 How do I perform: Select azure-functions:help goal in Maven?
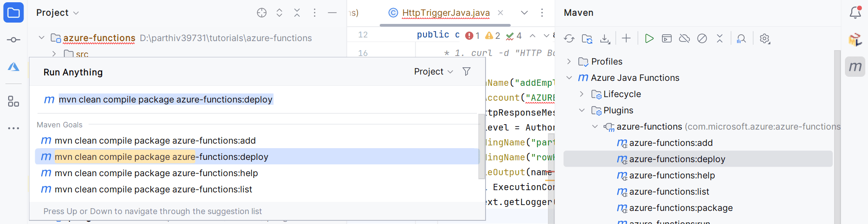(672, 175)
